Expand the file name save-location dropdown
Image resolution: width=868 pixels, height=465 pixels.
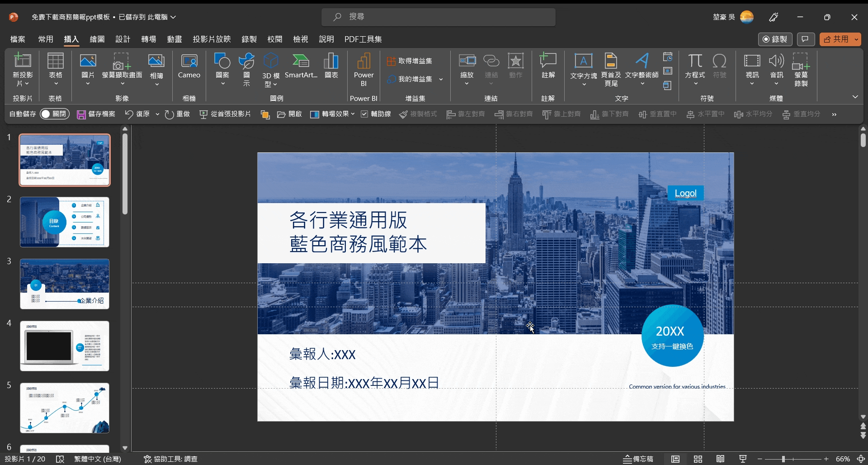(173, 17)
